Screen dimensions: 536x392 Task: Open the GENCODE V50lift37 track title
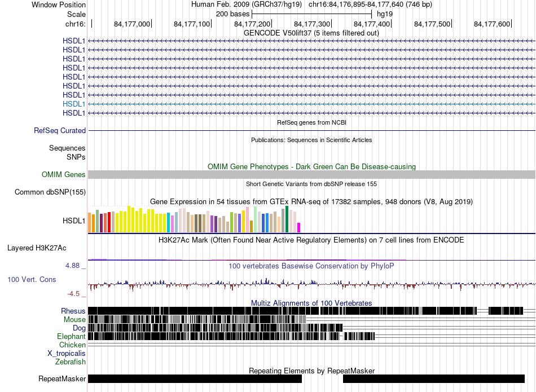pos(311,33)
